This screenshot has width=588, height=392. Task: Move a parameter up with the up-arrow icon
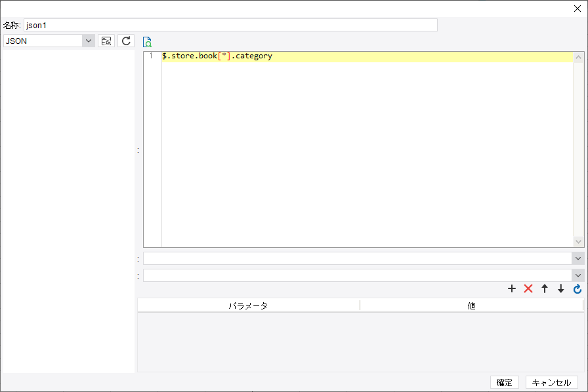[545, 288]
